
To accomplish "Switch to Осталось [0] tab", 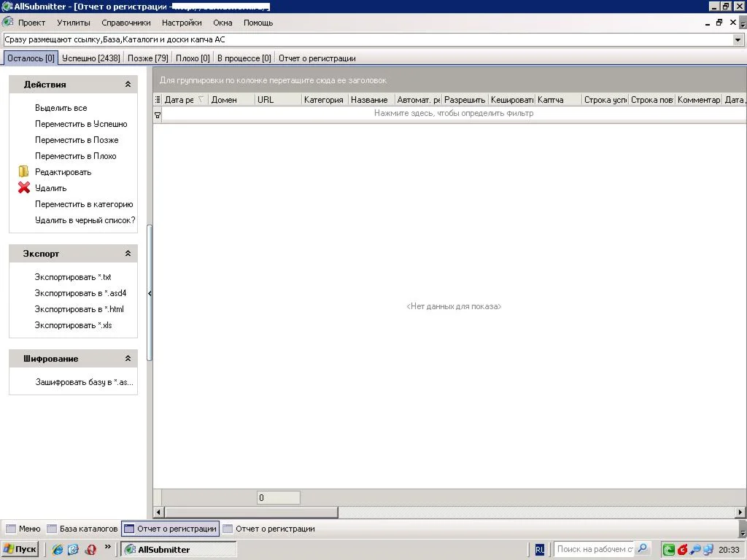I will pos(31,58).
